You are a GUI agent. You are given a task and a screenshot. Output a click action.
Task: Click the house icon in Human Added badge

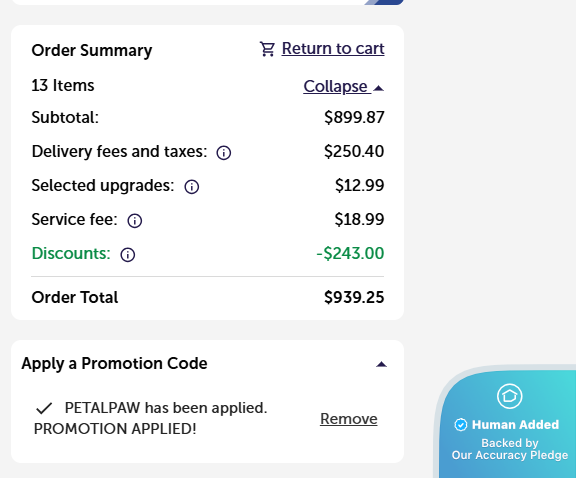(x=510, y=396)
